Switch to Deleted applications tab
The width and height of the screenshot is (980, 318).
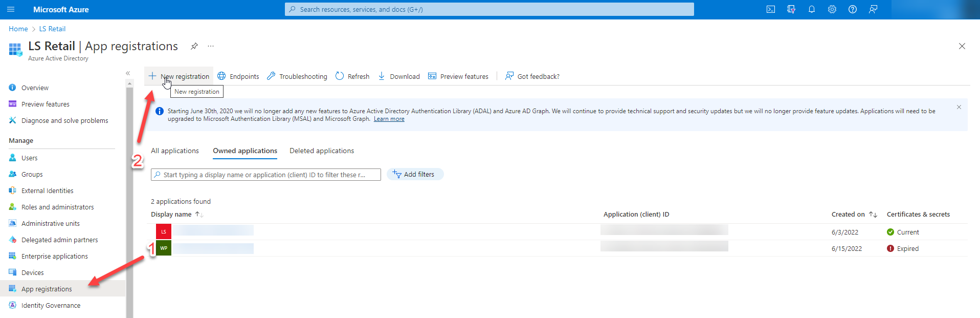click(322, 151)
